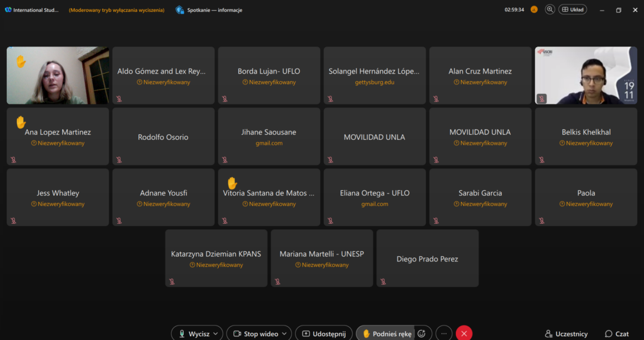Select the top-left woman's video thumbnail

point(58,76)
